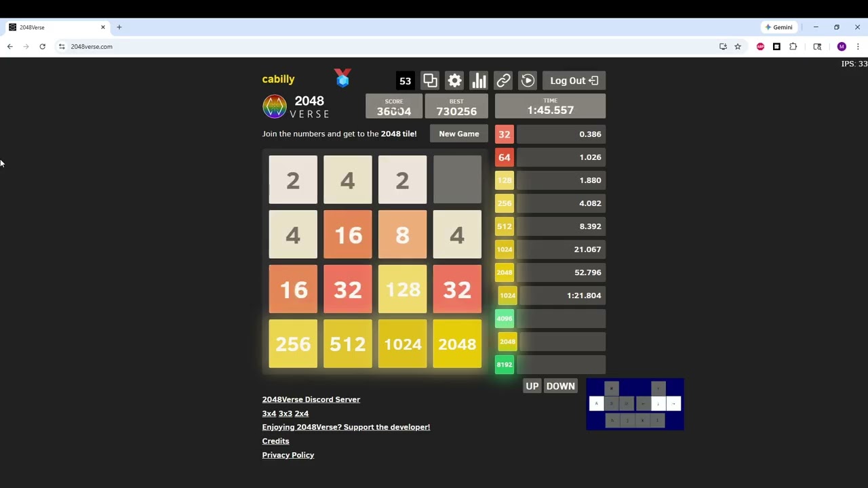Click the forward navigation arrow

(26, 47)
